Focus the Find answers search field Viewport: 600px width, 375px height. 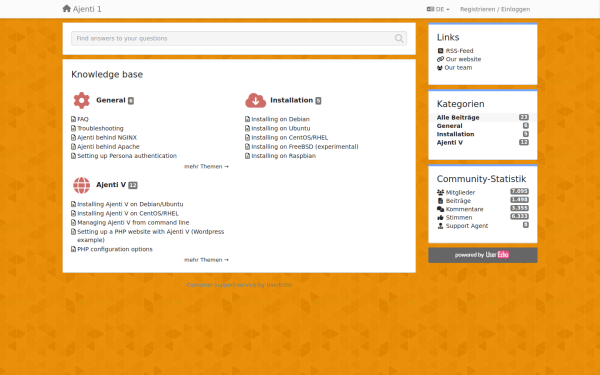click(239, 38)
